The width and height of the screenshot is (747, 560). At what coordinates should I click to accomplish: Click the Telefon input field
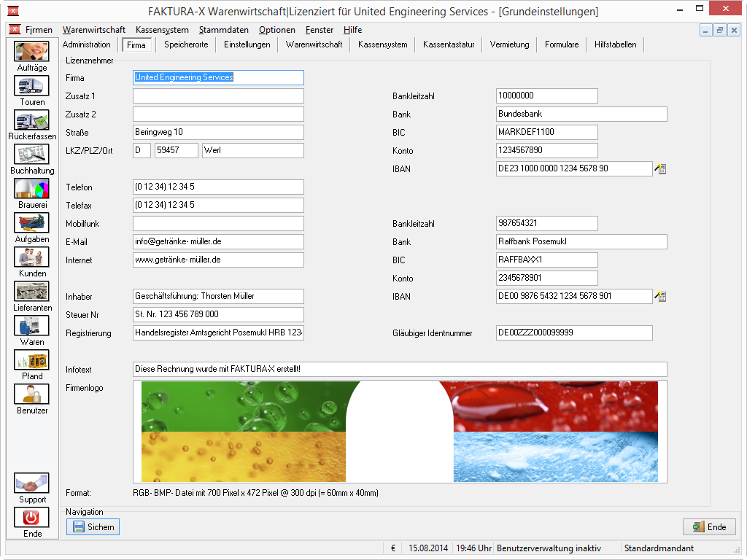218,187
